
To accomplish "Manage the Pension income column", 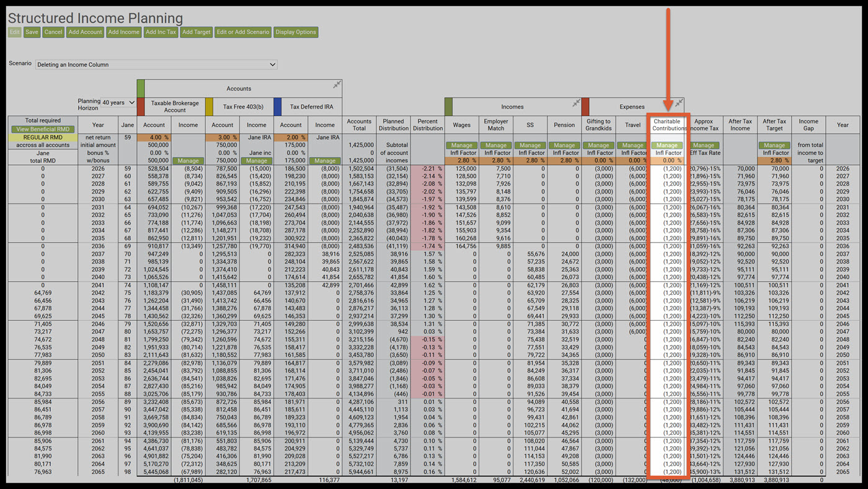I will 564,145.
